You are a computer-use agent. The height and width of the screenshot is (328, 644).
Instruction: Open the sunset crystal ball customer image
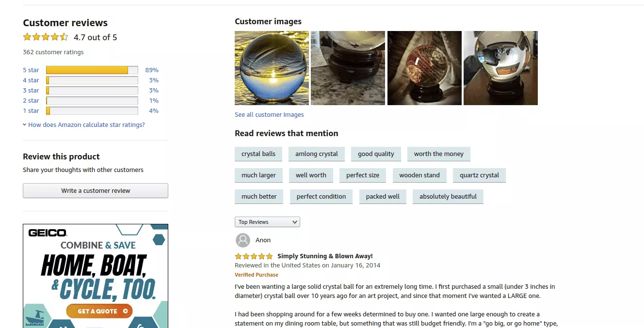(272, 68)
